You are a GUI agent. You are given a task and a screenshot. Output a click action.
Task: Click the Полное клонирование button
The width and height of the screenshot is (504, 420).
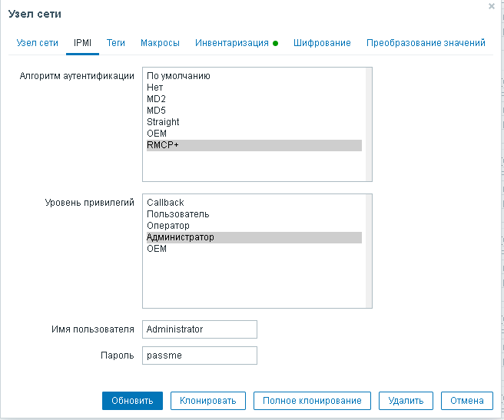312,401
